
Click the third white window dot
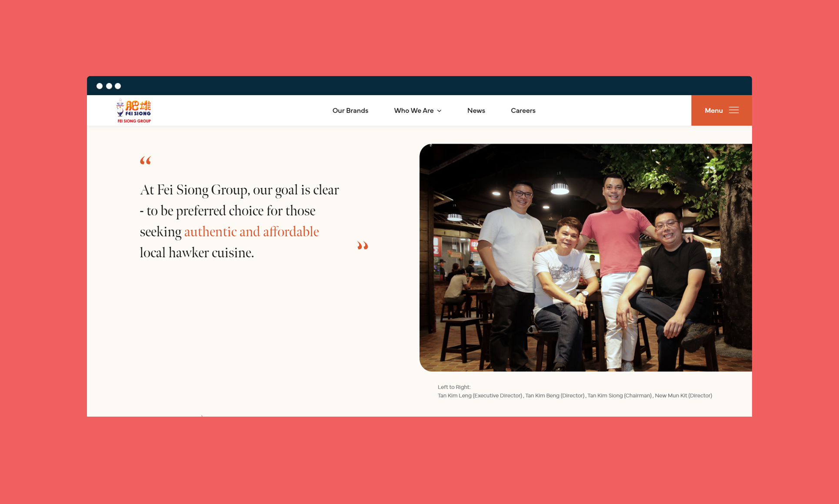click(x=118, y=86)
